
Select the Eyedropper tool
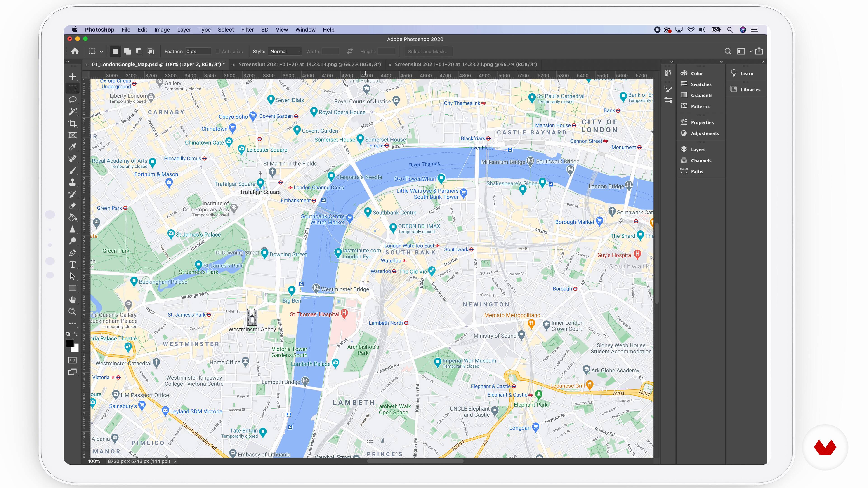point(72,147)
